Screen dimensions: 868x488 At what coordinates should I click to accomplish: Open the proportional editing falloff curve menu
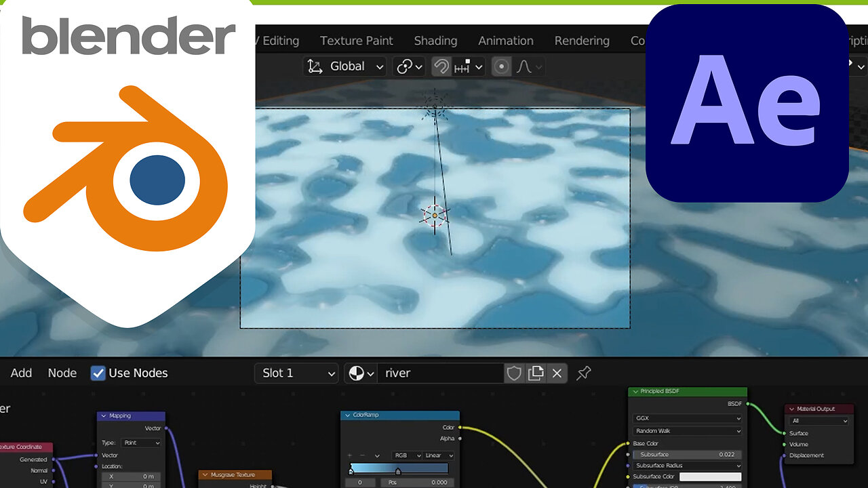529,66
